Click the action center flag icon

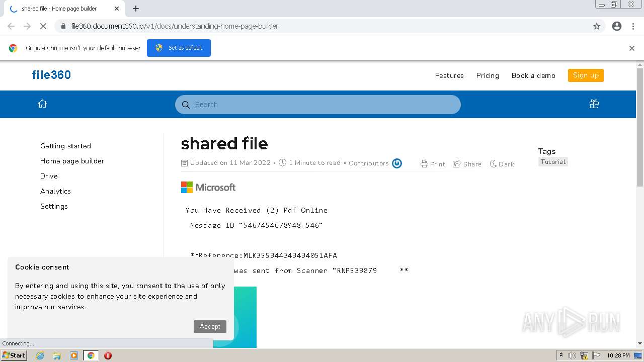tap(595, 355)
